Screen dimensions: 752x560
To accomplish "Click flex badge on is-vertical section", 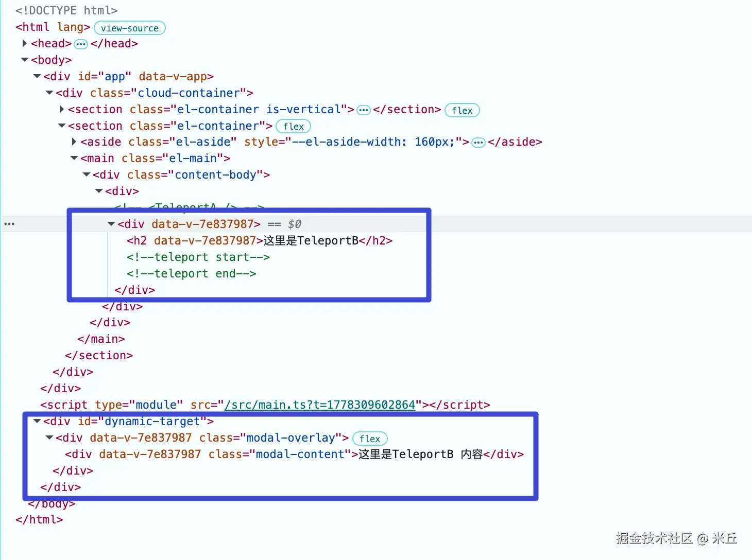I will [462, 110].
